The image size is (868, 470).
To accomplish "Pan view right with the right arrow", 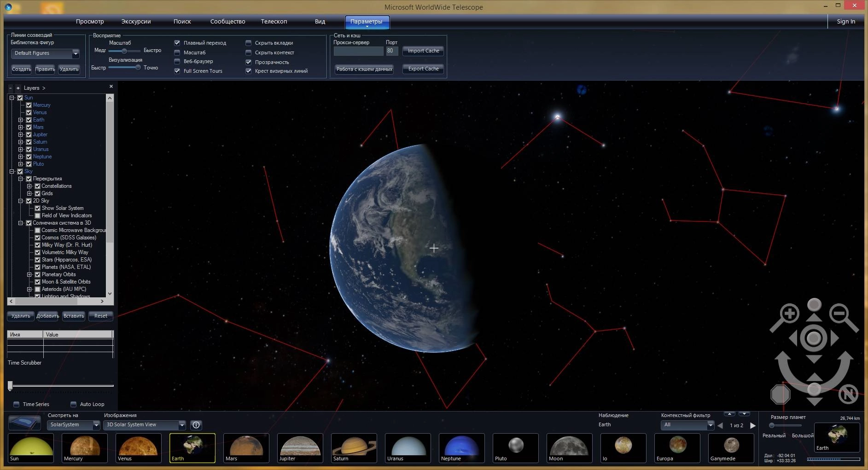I will point(835,338).
